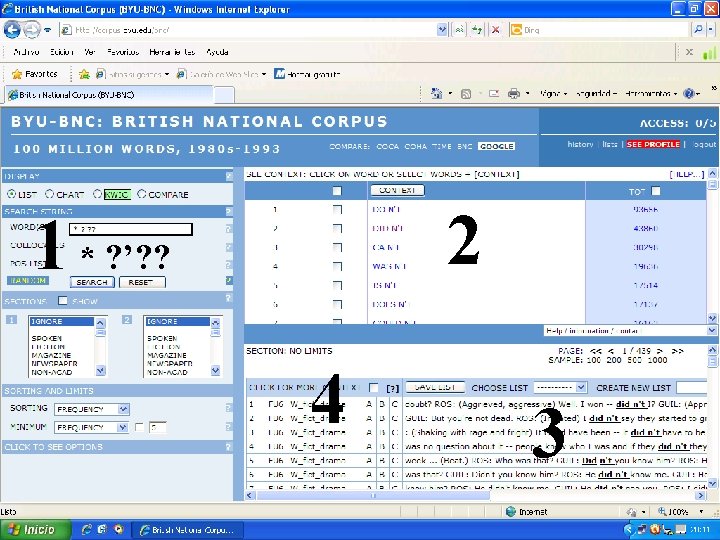Click the red Stop loading X icon

[495, 30]
